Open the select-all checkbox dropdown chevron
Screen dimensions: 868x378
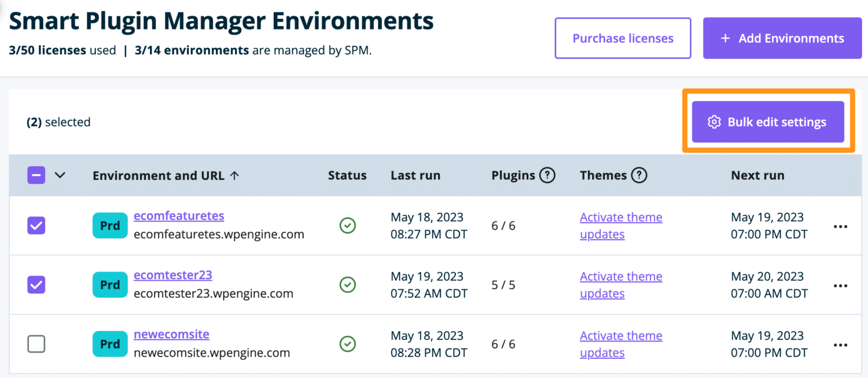point(60,175)
